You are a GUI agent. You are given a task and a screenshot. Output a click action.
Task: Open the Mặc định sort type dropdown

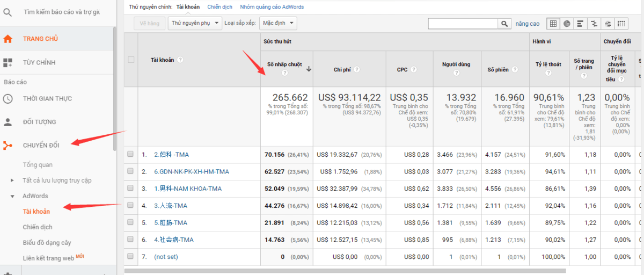point(277,23)
